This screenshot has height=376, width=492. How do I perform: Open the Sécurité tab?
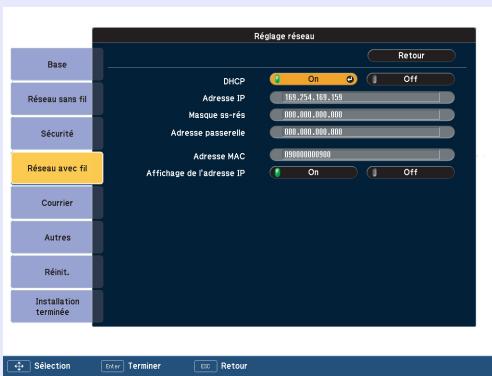57,133
